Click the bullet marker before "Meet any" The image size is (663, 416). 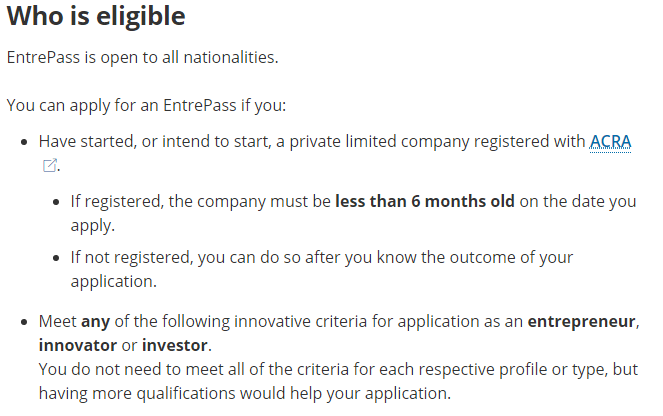tap(24, 323)
